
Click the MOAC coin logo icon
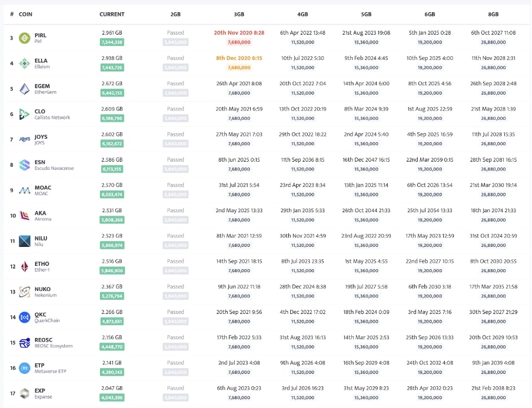point(25,190)
